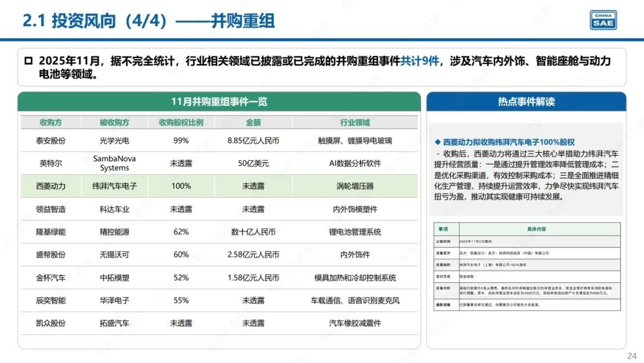Screen dimensions: 644x363
Task: Click 未透露 amount in 西菱动力 row
Action: pos(253,186)
